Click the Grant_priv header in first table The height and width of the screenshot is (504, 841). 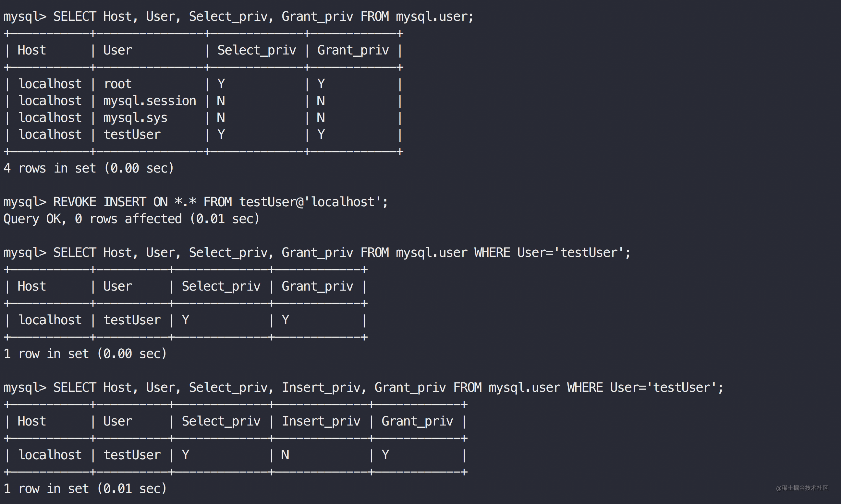tap(353, 50)
